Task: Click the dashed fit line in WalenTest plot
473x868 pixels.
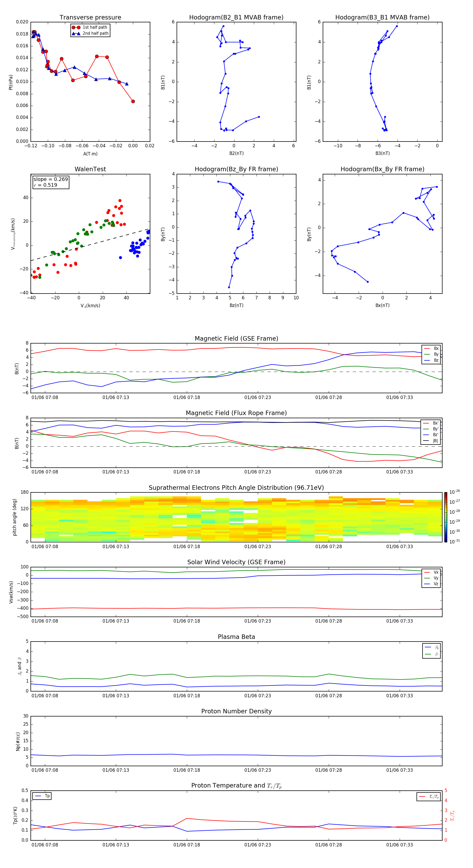Action: coord(90,245)
